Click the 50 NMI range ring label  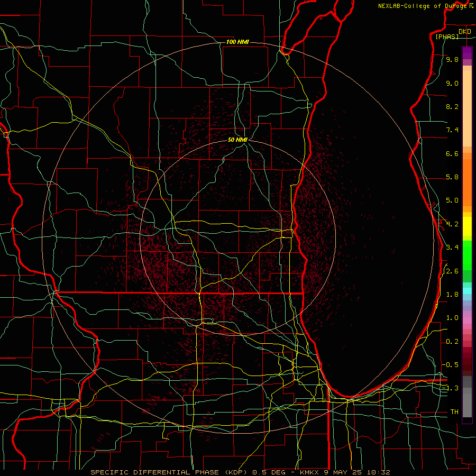(x=237, y=140)
